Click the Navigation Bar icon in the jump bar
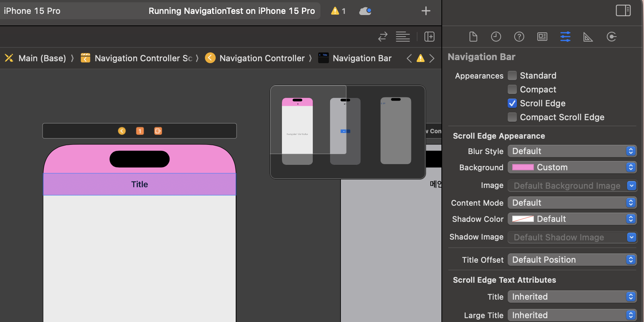 point(324,58)
